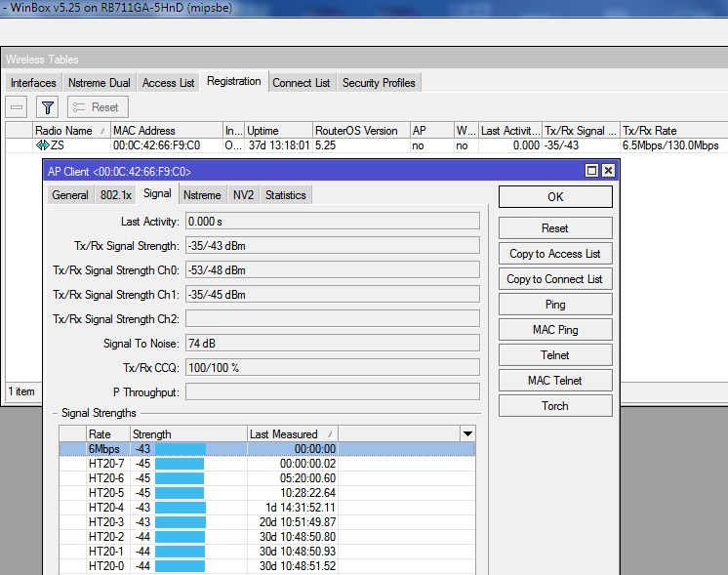The width and height of the screenshot is (728, 575).
Task: Click the ZS station icon in the Registration table
Action: pos(42,145)
